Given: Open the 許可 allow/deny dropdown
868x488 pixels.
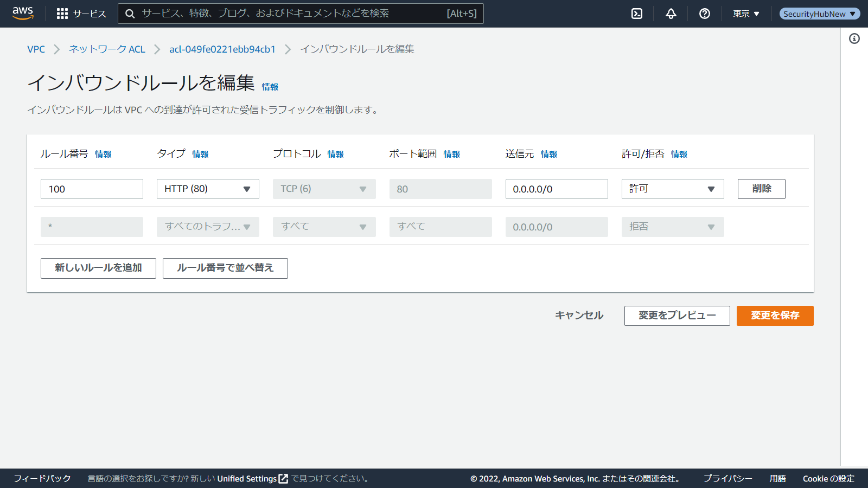Looking at the screenshot, I should point(672,189).
